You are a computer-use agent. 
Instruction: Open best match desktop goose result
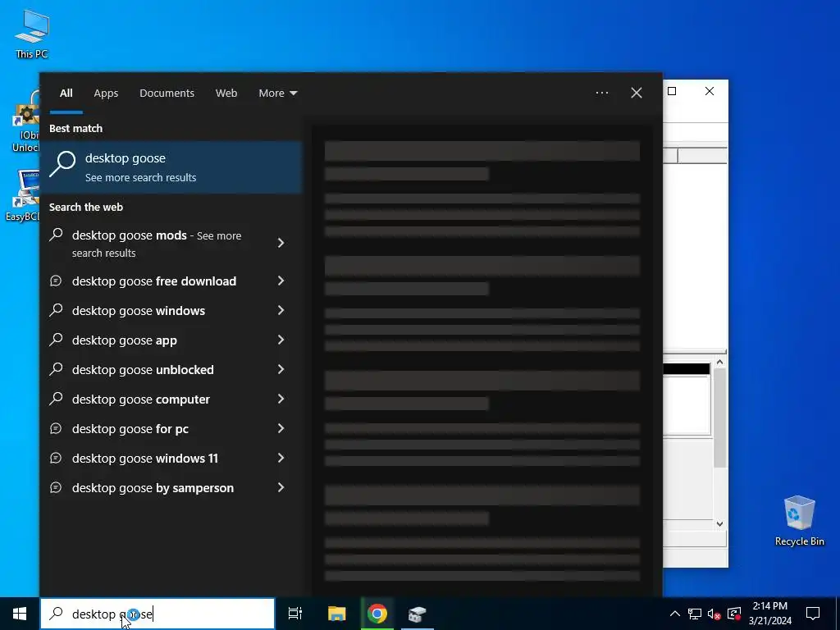tap(171, 167)
